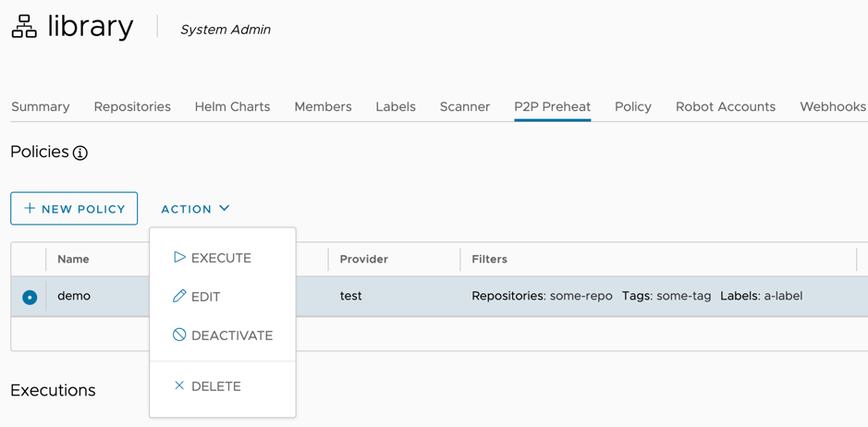Open the Helm Charts tab
The width and height of the screenshot is (868, 427).
232,107
